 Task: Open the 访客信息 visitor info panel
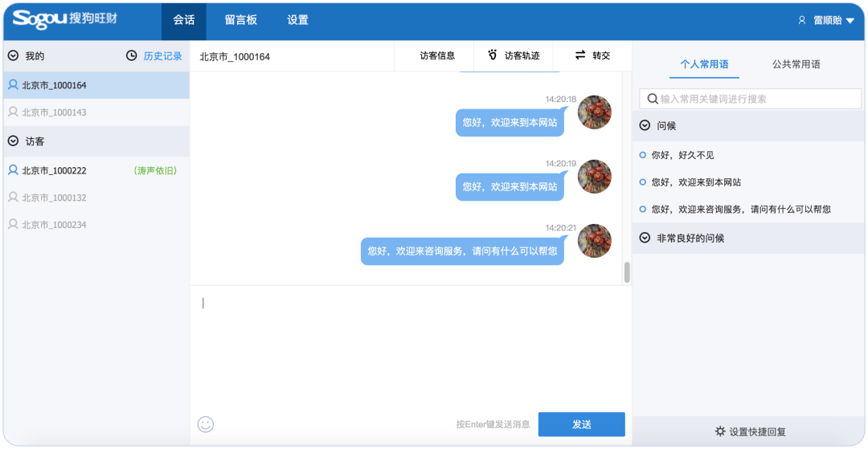coord(437,55)
